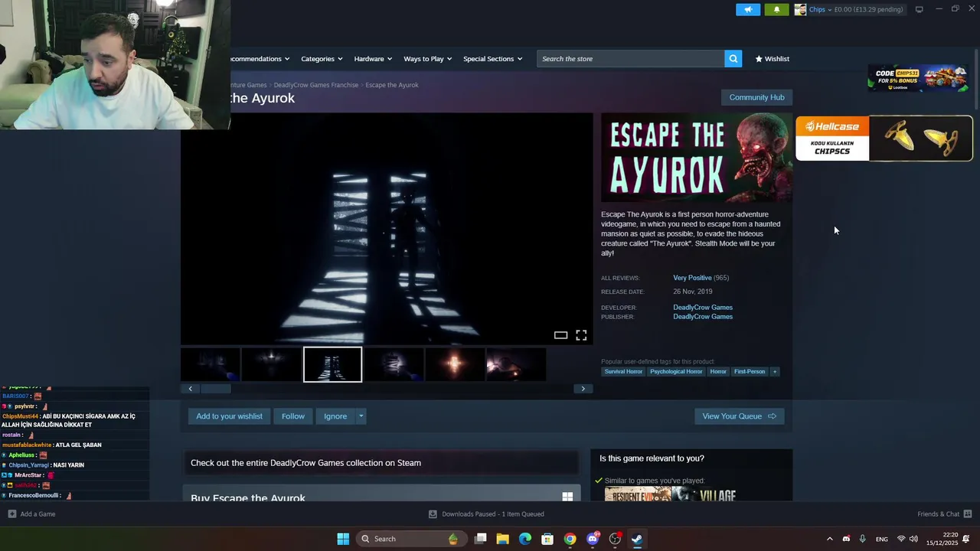Click the CODE CHIPS31 bonus banner
The image size is (980, 551).
pyautogui.click(x=918, y=78)
